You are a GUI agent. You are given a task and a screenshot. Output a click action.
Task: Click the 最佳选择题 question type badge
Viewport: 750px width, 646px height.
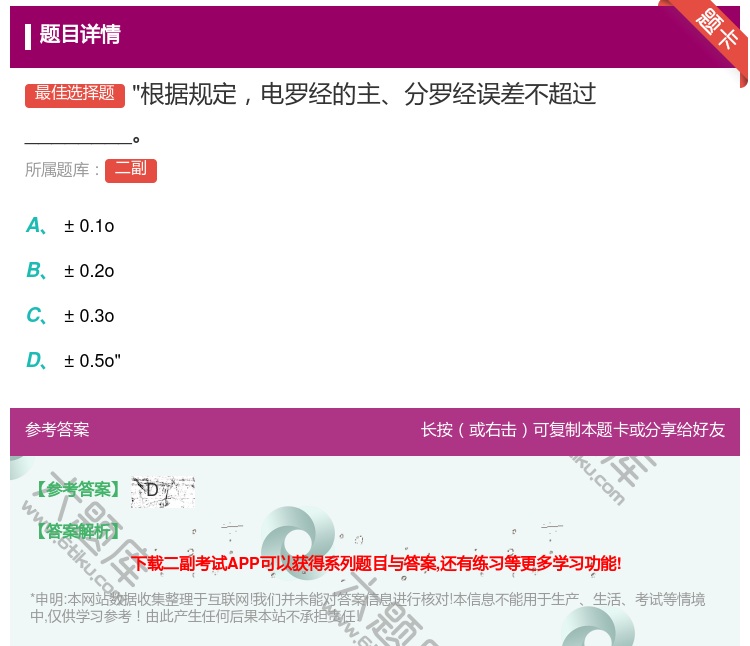click(75, 95)
